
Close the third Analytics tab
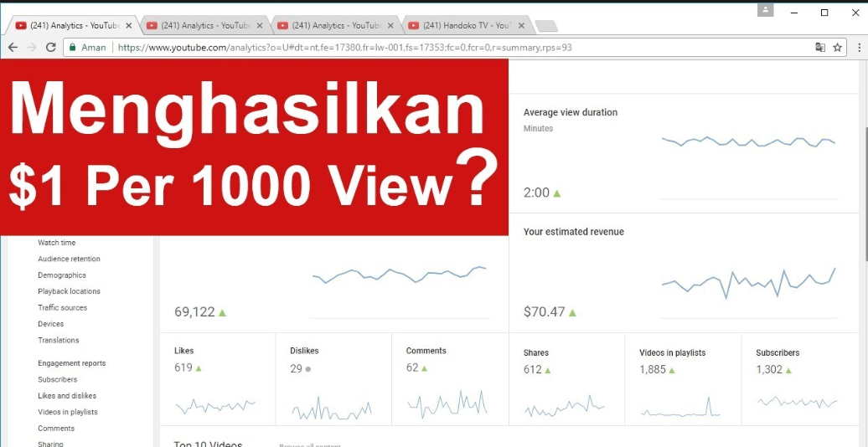(x=390, y=25)
